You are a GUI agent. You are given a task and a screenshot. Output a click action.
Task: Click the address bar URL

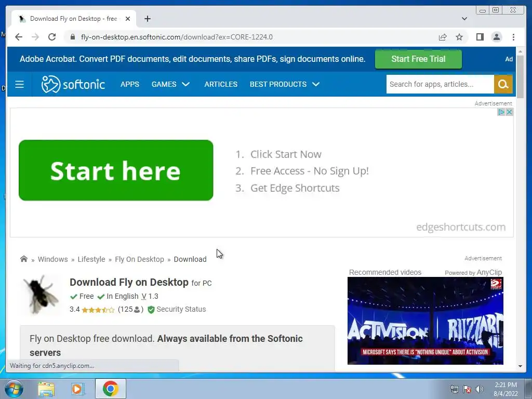click(x=177, y=37)
